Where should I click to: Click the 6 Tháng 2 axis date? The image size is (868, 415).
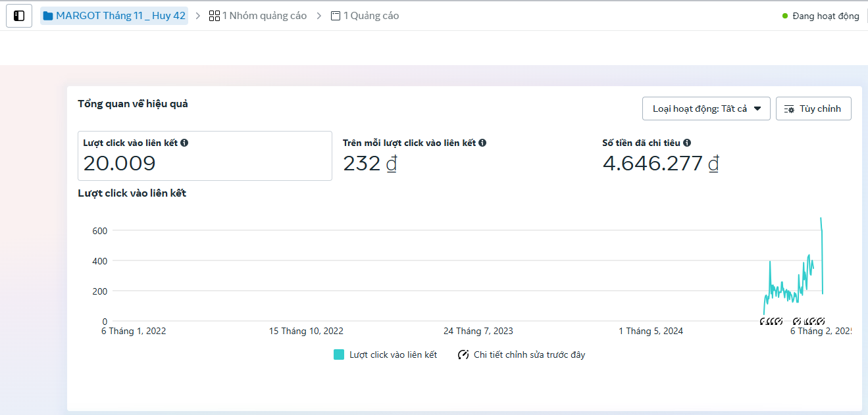click(x=821, y=331)
